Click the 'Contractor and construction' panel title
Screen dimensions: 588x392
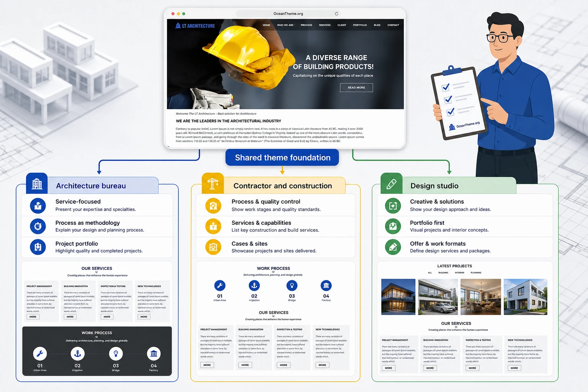283,186
